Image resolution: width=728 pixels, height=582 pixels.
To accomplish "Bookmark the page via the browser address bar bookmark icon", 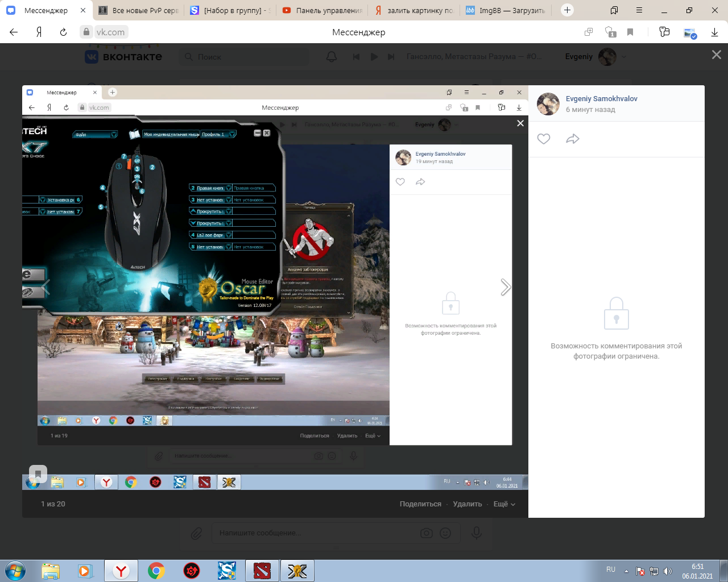I will [x=630, y=32].
